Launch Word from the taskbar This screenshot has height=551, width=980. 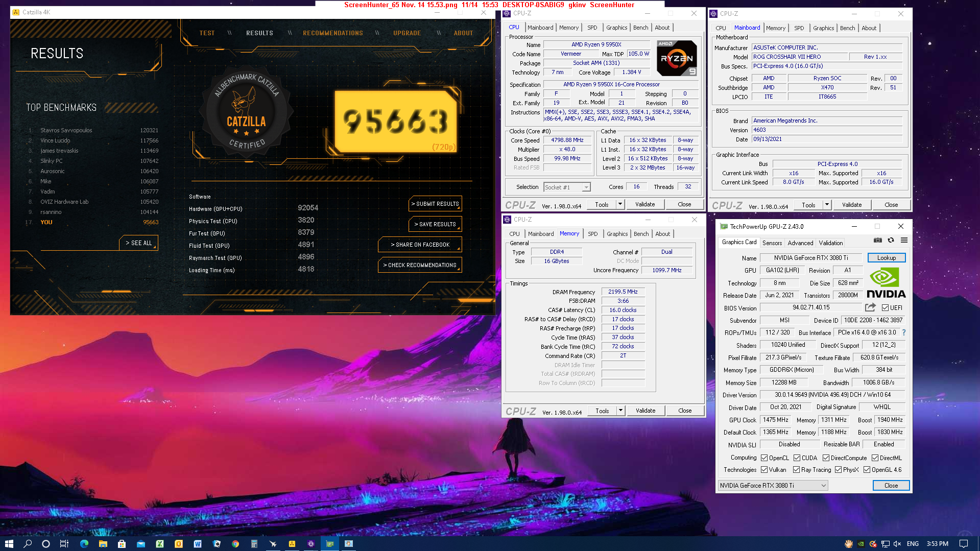(198, 543)
